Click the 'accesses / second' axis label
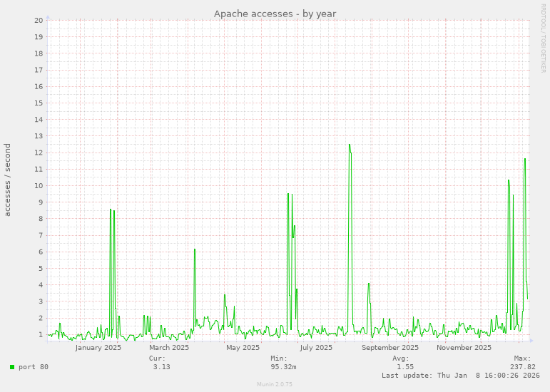550x392 pixels. click(x=7, y=180)
